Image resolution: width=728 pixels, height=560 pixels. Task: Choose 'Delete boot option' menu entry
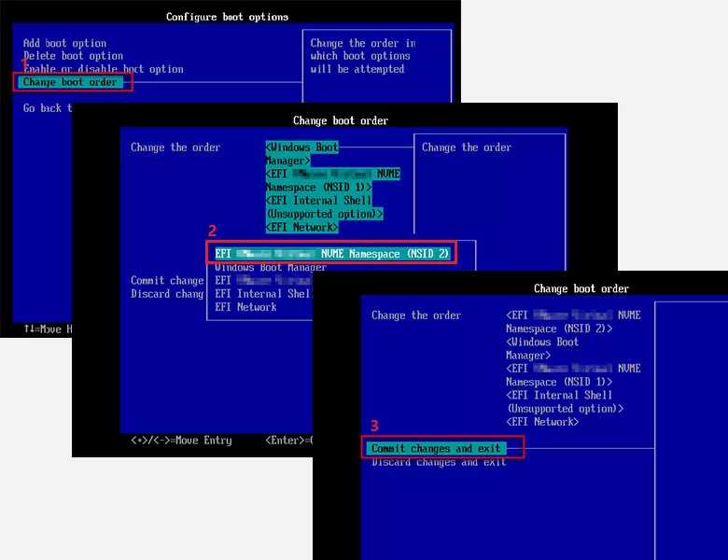point(74,56)
